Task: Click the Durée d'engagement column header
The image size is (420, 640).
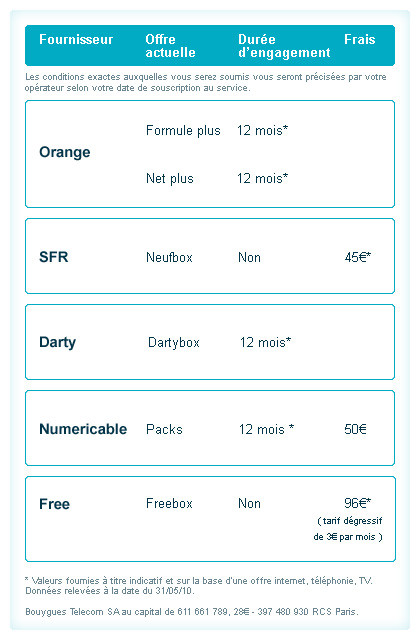Action: point(284,46)
